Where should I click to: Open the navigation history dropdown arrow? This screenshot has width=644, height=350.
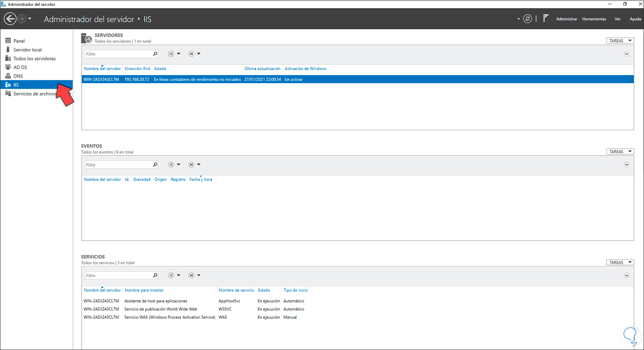pyautogui.click(x=30, y=19)
